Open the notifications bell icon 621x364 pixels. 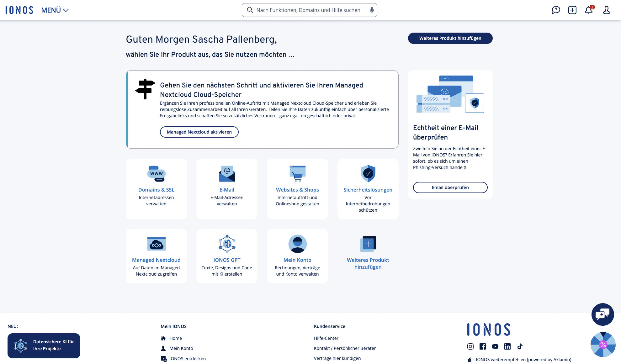point(589,10)
